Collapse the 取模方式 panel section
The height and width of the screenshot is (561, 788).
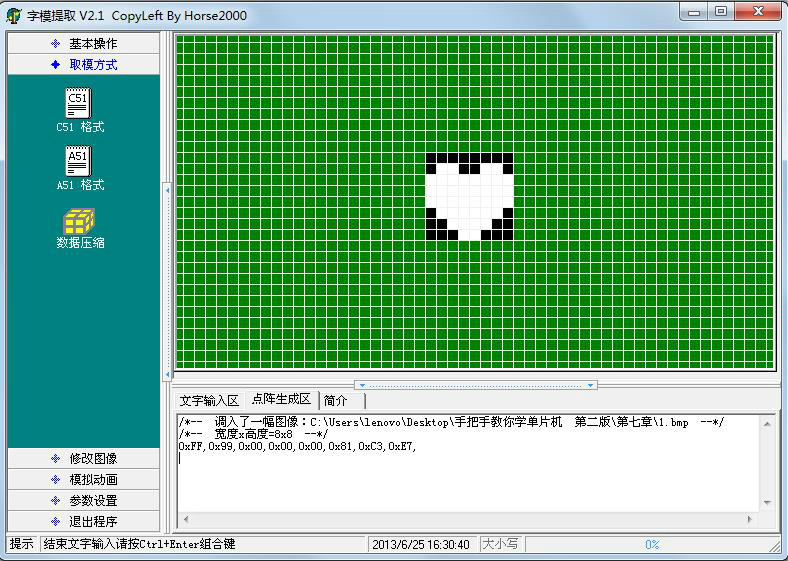[x=83, y=64]
